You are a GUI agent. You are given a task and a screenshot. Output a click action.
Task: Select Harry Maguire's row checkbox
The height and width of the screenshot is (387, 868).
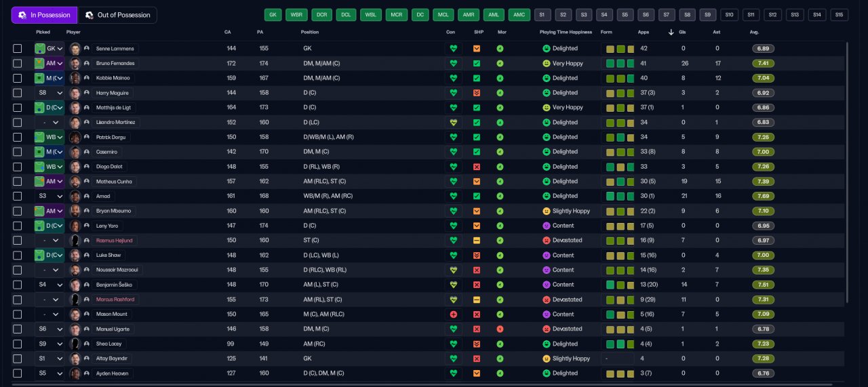(17, 93)
